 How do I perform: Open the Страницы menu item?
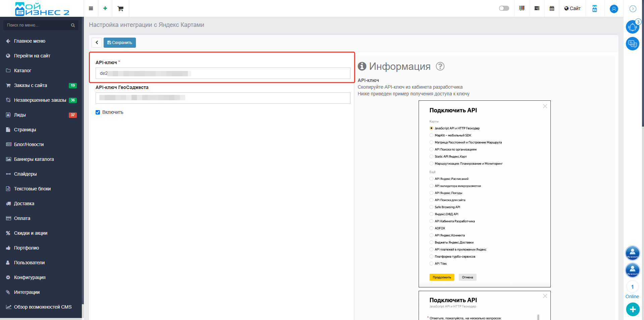41,130
